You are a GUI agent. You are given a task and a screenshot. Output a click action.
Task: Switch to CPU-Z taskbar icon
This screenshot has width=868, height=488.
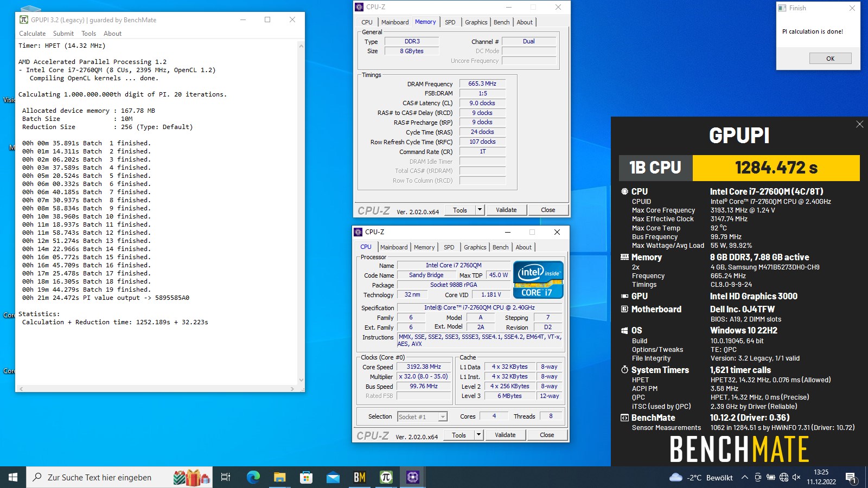(x=412, y=477)
